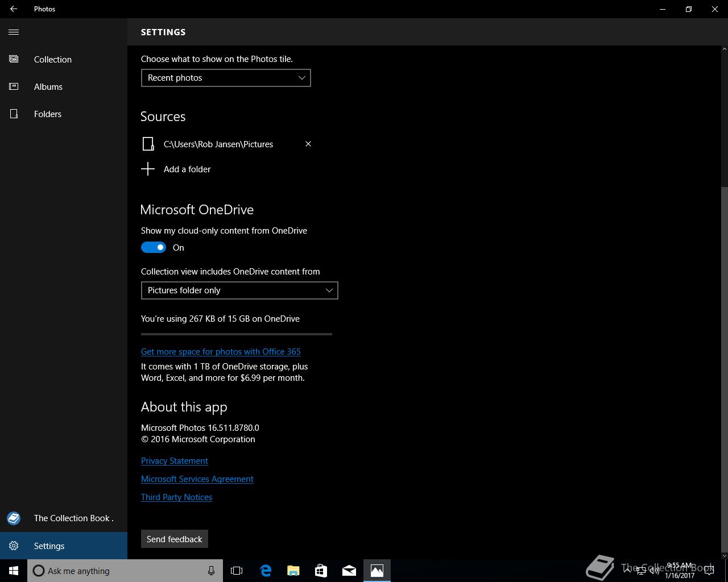Open the Microsoft Services Agreement link
Viewport: 728px width, 582px height.
pyautogui.click(x=197, y=479)
